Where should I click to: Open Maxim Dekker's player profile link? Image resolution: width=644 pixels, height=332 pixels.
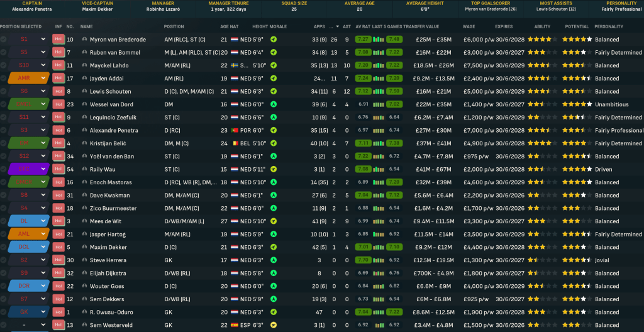point(108,247)
